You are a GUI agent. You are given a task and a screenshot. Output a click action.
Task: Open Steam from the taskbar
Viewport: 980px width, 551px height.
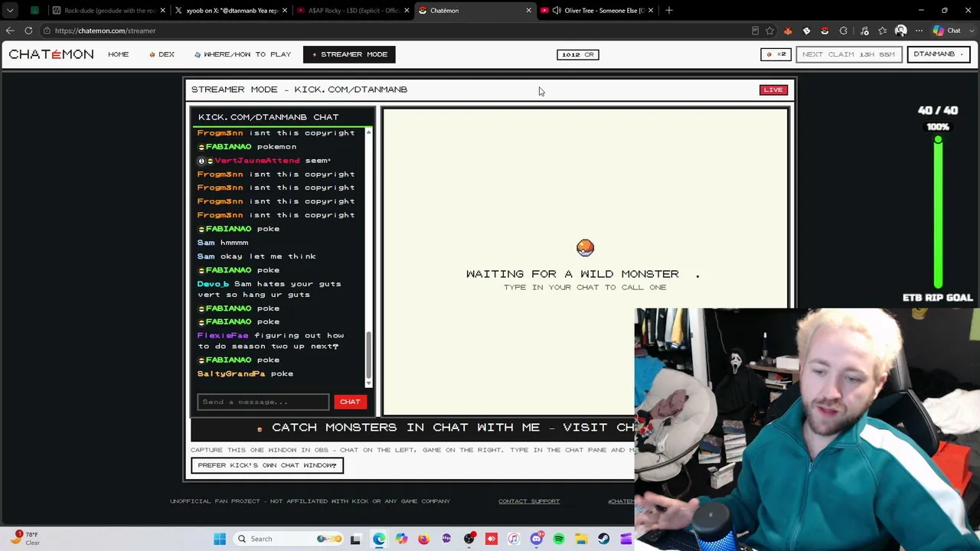tap(604, 539)
